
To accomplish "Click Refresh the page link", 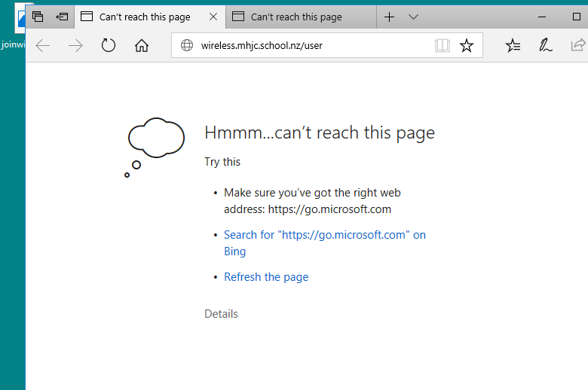I will click(266, 277).
